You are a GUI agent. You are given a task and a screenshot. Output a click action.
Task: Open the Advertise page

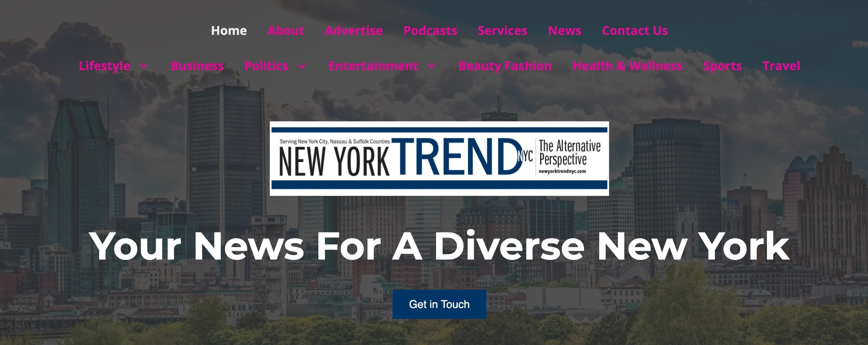353,31
